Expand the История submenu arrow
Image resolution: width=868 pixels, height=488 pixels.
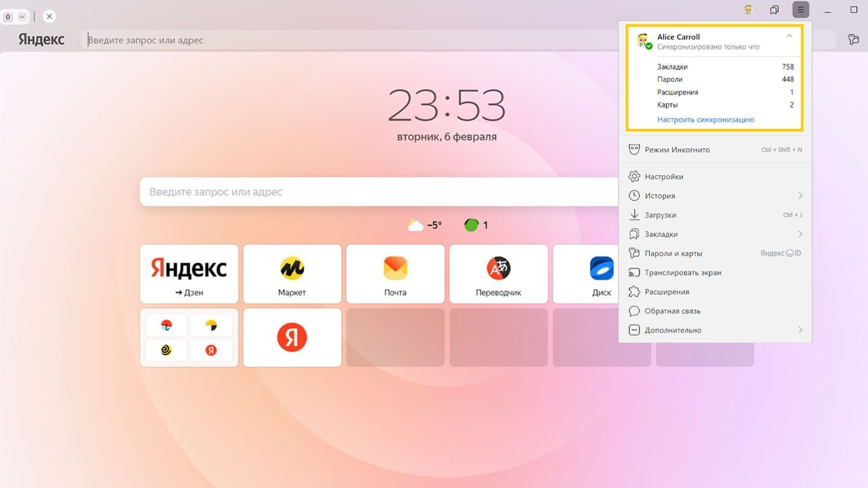(800, 196)
